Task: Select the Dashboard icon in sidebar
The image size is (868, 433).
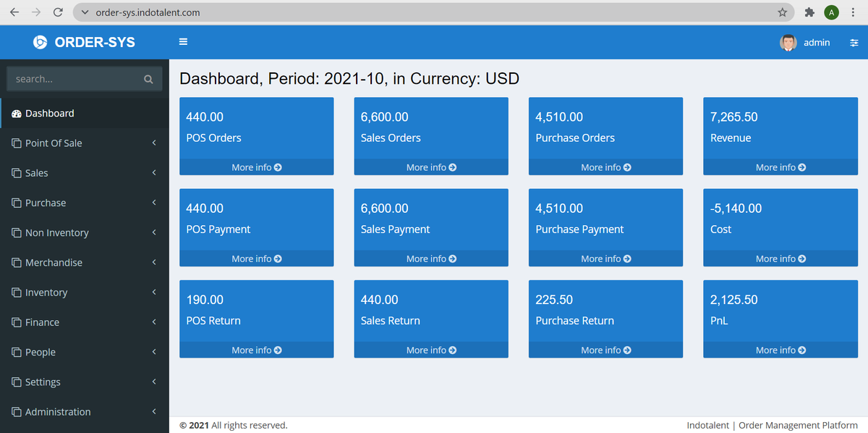Action: (x=17, y=113)
